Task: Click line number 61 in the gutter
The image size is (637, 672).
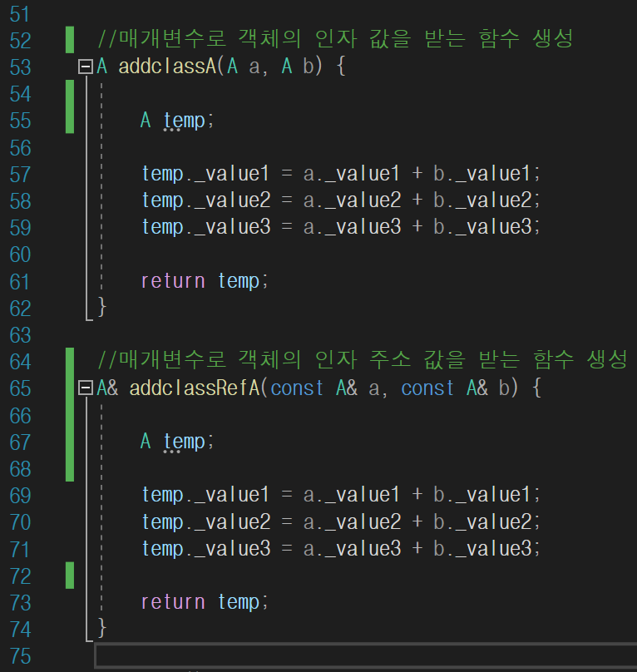Action: tap(20, 282)
